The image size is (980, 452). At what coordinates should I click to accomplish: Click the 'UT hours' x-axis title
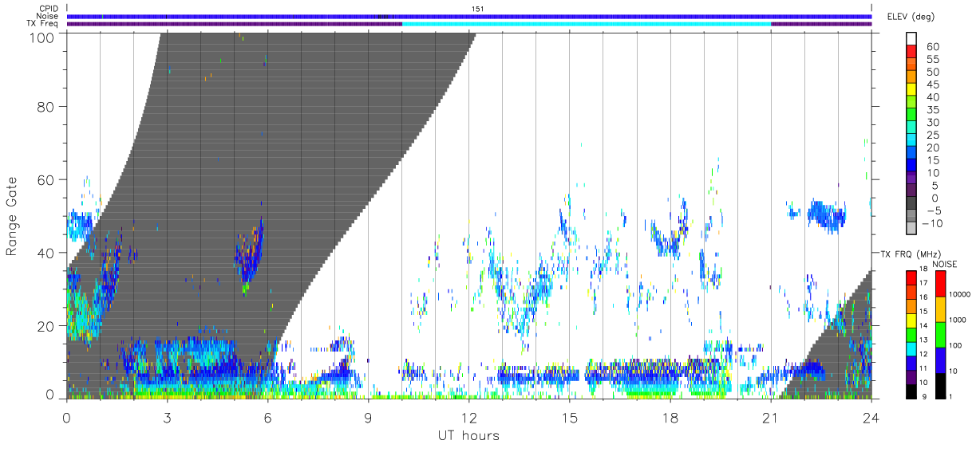[x=468, y=436]
